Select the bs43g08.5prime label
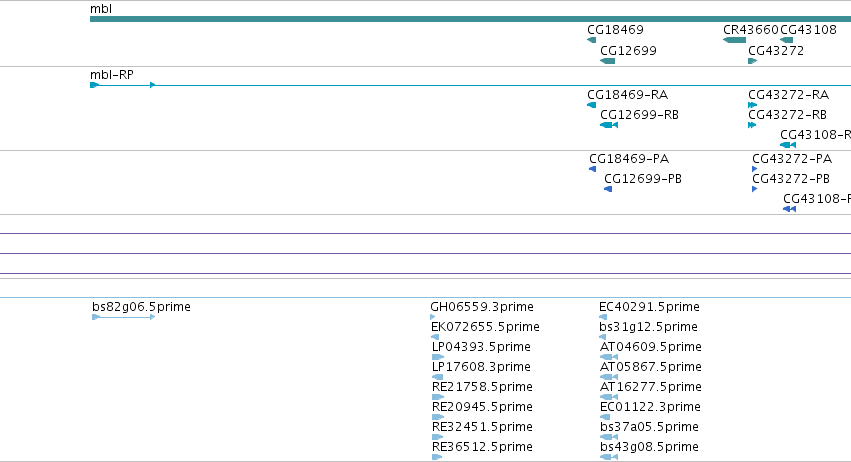The height and width of the screenshot is (462, 851). [x=649, y=447]
